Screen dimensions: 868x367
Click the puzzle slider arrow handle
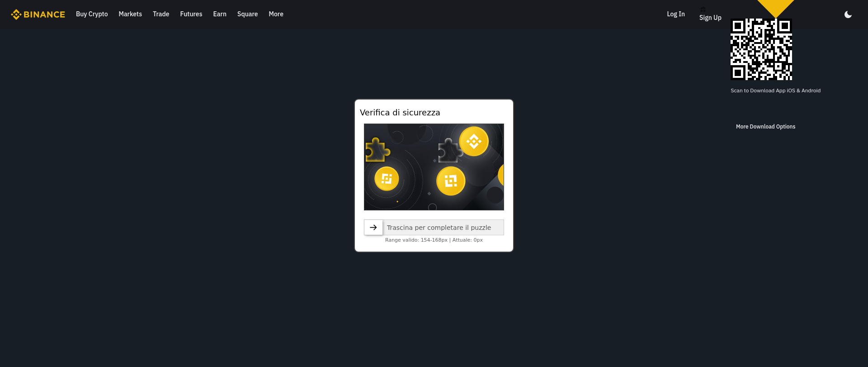(373, 228)
